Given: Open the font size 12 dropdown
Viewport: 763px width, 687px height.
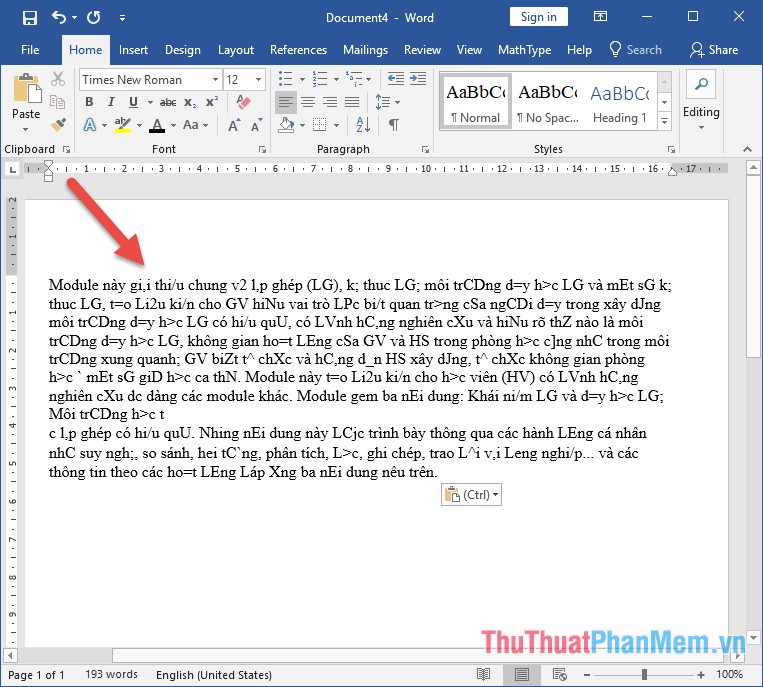Looking at the screenshot, I should [x=258, y=79].
